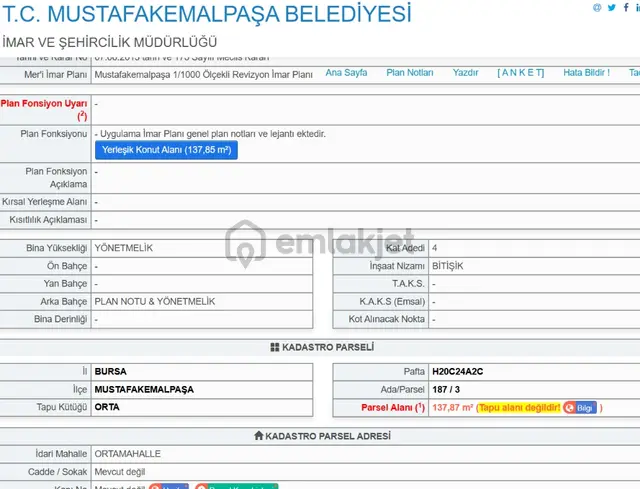Click the Uygulama İmar Planı genel plan notları line

pos(210,134)
